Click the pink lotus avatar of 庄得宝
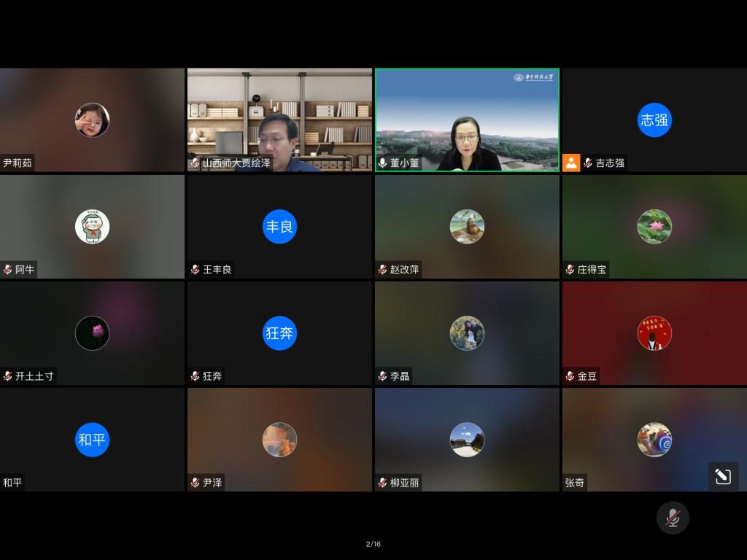Image resolution: width=747 pixels, height=560 pixels. [654, 227]
